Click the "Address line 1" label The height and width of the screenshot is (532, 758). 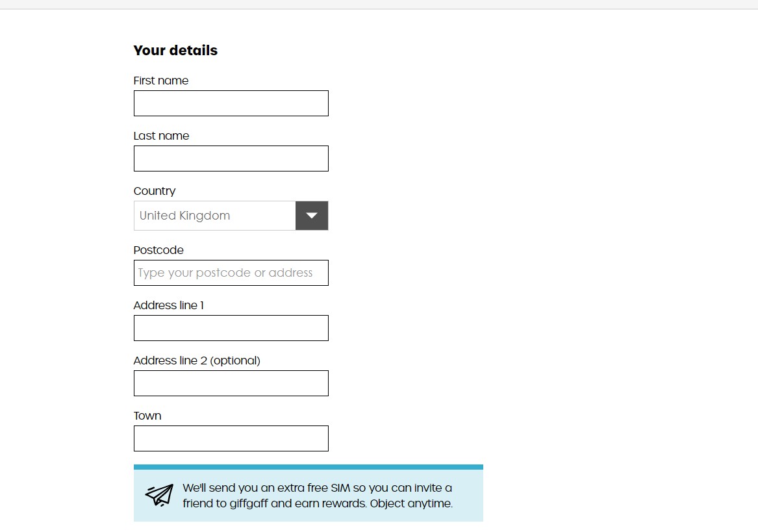[169, 305]
